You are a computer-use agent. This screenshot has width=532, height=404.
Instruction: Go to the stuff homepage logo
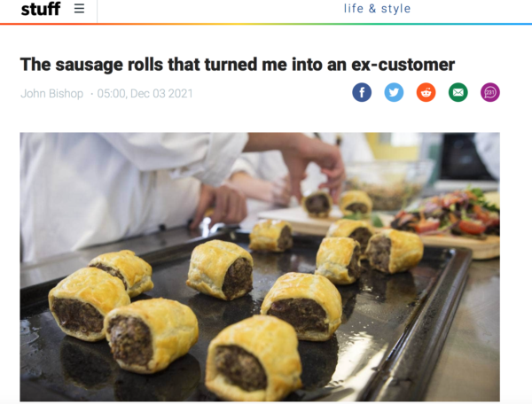click(x=41, y=9)
